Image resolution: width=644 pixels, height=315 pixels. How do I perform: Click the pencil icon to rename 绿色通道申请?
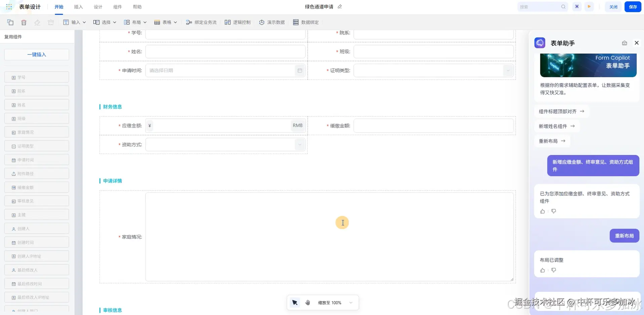coord(340,7)
